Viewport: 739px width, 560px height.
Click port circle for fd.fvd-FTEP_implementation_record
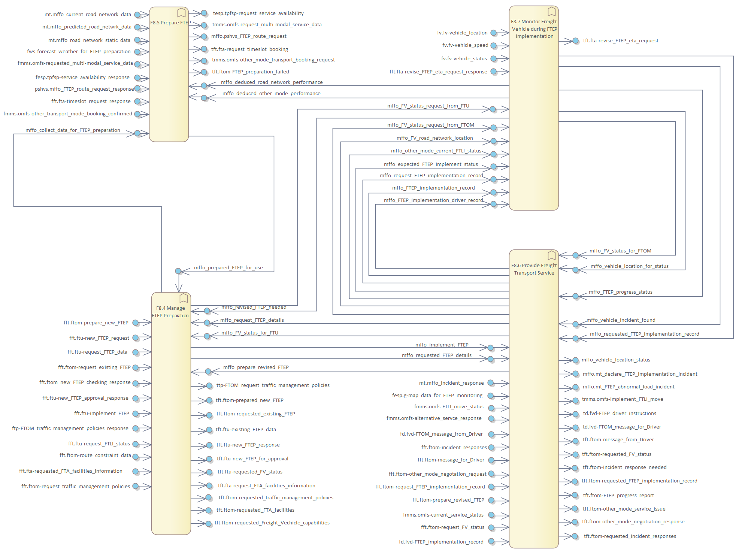[491, 541]
